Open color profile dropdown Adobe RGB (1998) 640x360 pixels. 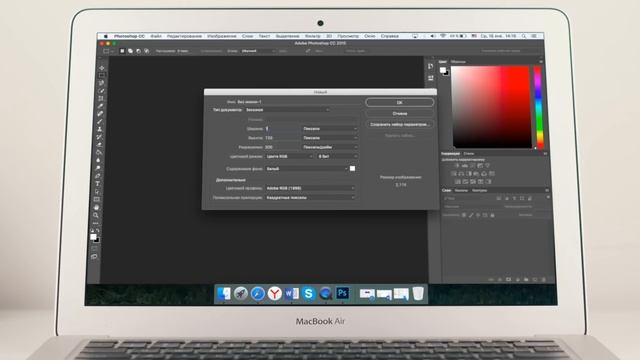tap(310, 188)
